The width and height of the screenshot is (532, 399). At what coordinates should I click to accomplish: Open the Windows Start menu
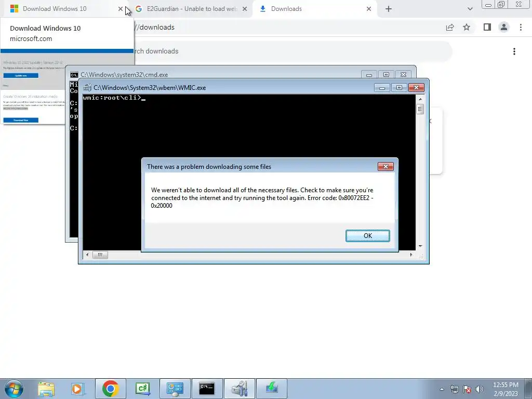coord(14,389)
